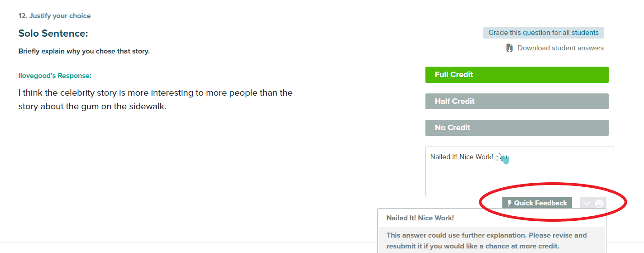Click the chevron arrow beside the emoji icon
This screenshot has height=253, width=644.
[x=587, y=203]
